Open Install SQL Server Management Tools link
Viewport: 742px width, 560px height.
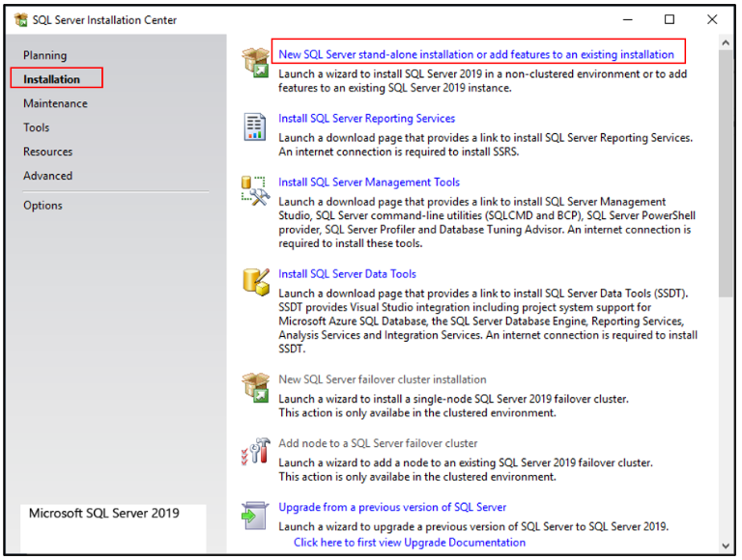point(369,182)
